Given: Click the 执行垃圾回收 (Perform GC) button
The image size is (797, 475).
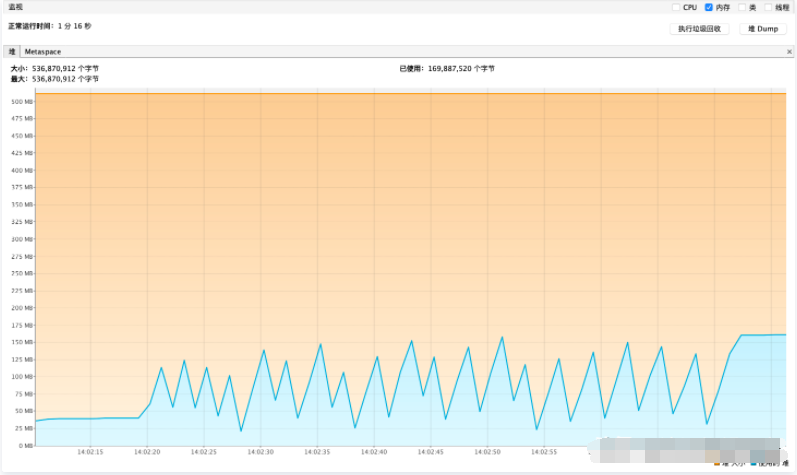Looking at the screenshot, I should point(699,29).
